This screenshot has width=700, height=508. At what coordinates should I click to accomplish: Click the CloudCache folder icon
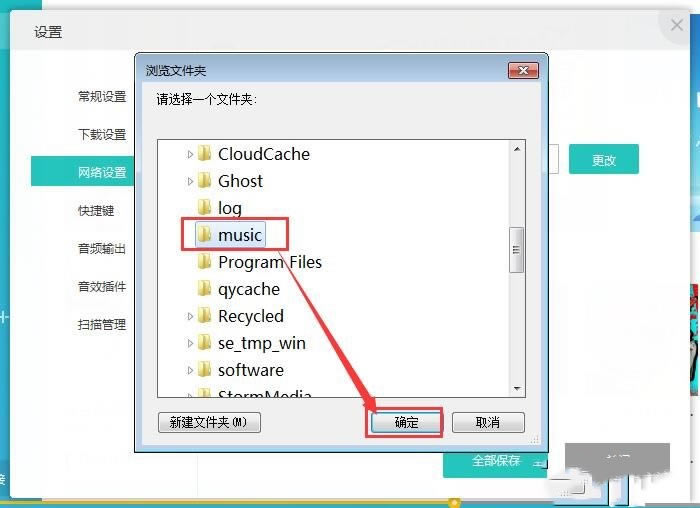205,154
